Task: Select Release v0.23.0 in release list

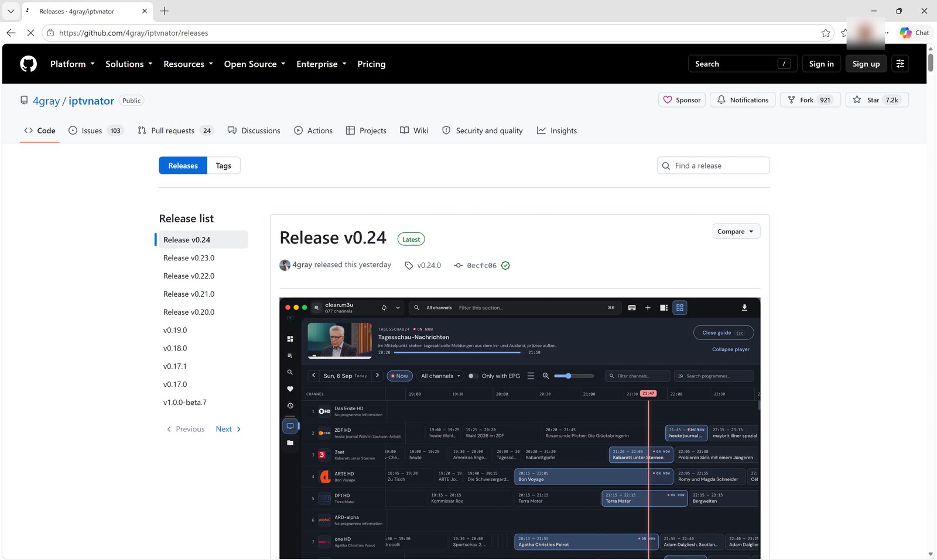Action: coord(203,257)
